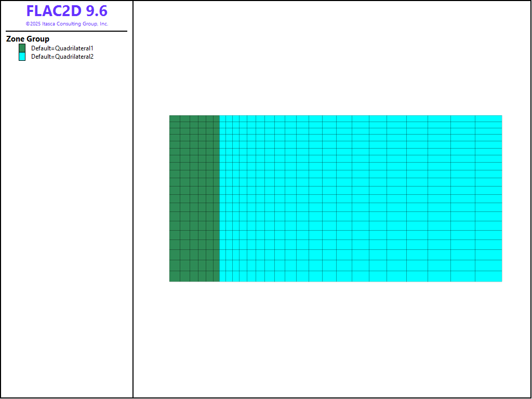Click the cyan Quadrilateral2 legend swatch
This screenshot has height=399, width=532.
pos(22,57)
